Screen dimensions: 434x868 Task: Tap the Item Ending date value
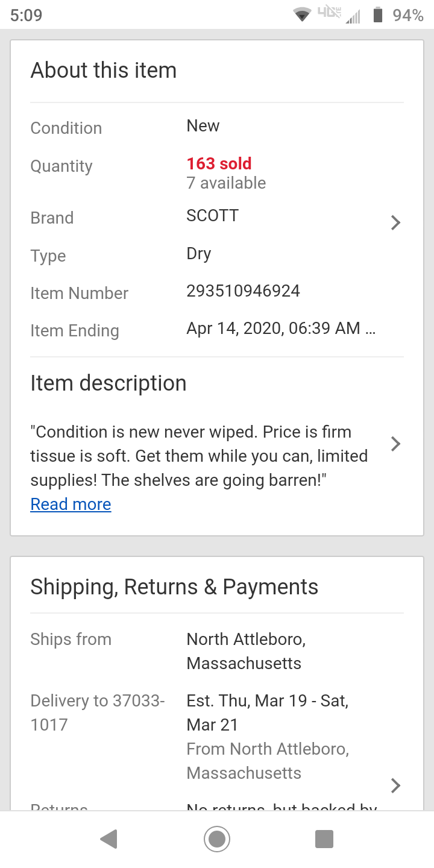pos(281,329)
